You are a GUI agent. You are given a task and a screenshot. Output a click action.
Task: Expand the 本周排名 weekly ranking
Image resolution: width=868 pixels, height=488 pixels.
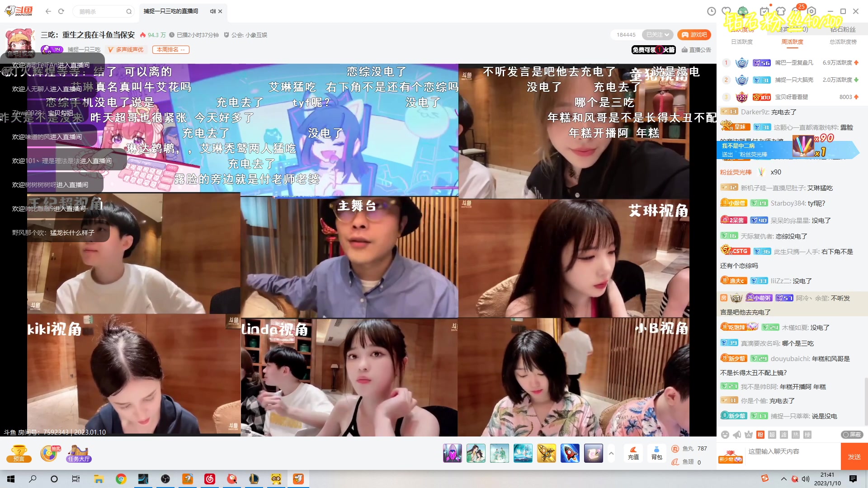coord(171,50)
